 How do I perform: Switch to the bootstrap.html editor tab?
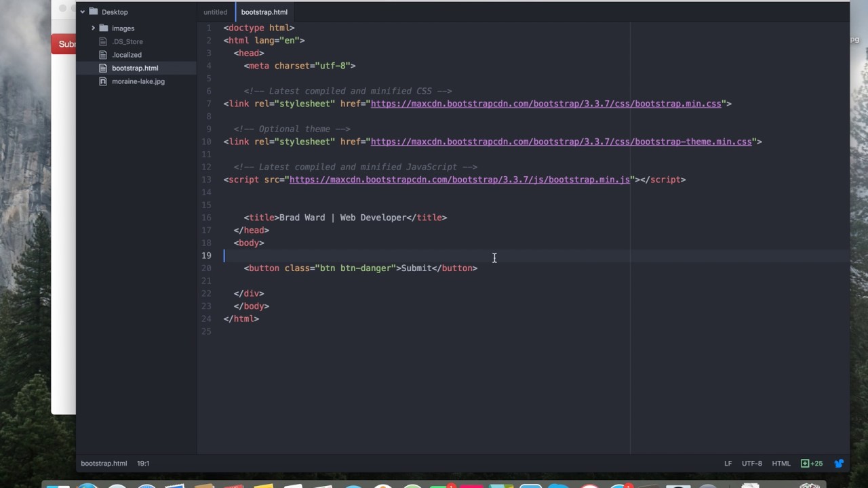(264, 12)
